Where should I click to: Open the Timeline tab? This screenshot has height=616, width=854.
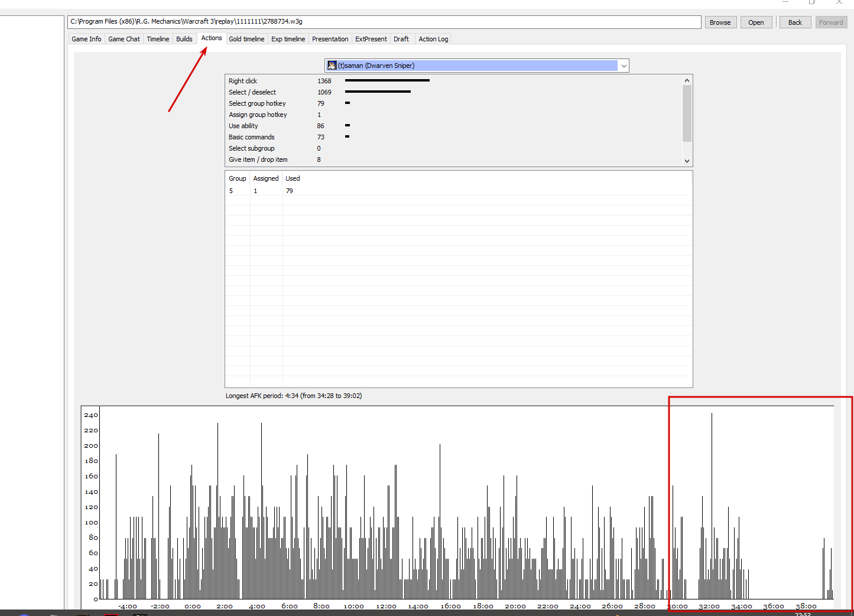158,39
